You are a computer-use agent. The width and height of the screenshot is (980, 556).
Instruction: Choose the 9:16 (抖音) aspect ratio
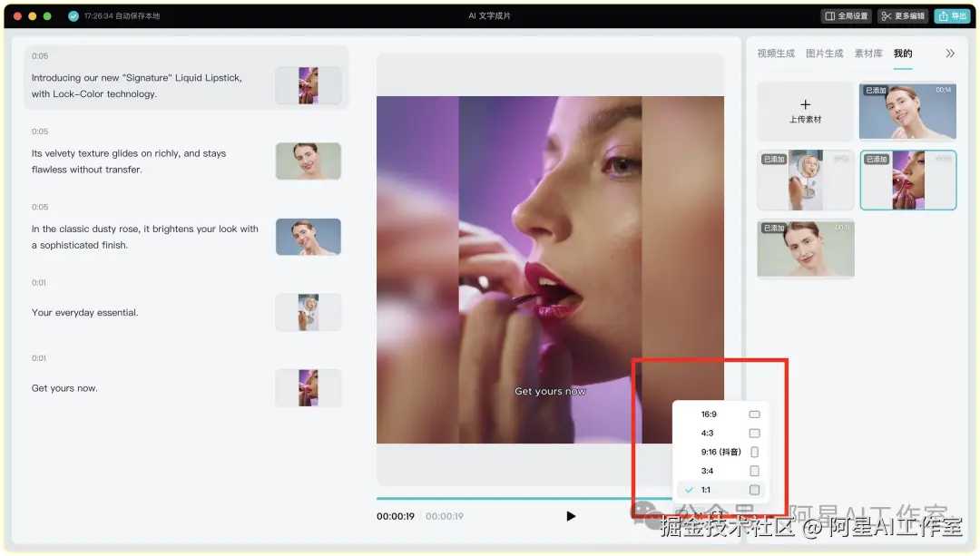[722, 452]
